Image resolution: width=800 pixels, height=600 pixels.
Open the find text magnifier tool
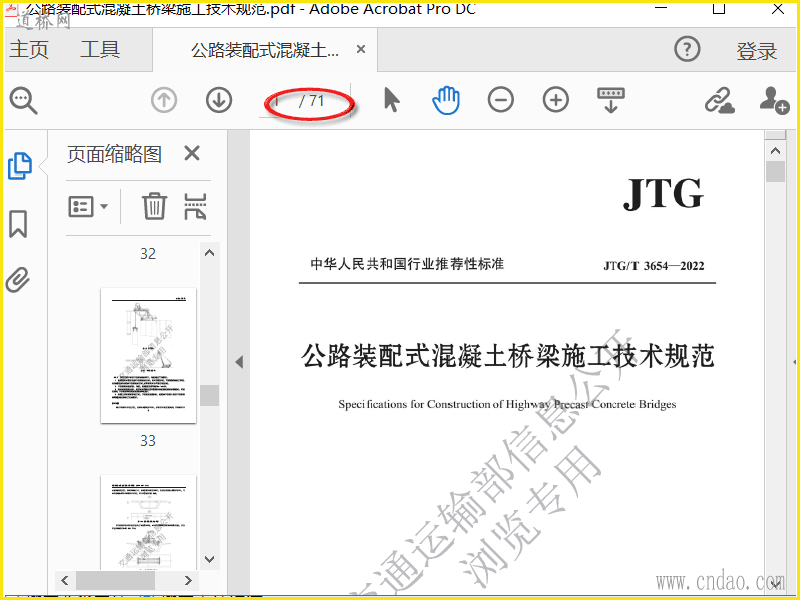(x=23, y=101)
